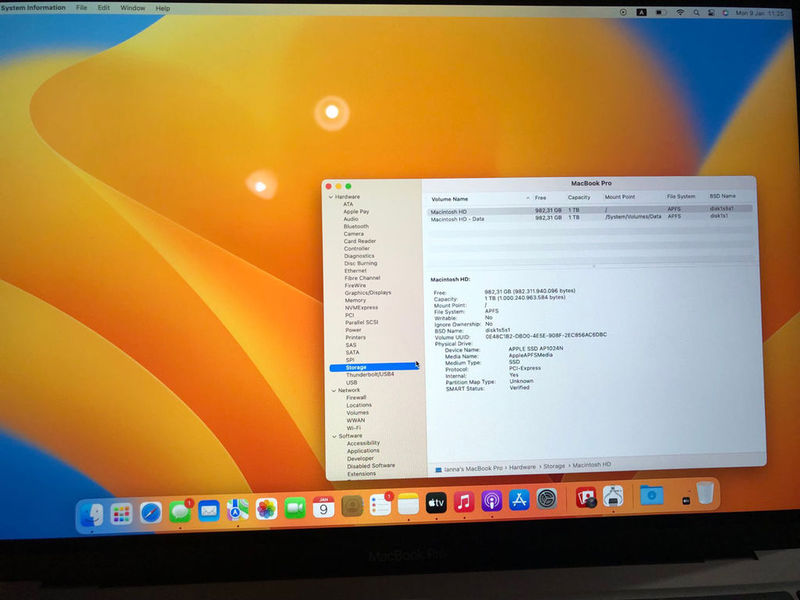This screenshot has height=600, width=800.
Task: Collapse the Hardware section in sidebar
Action: coord(331,196)
